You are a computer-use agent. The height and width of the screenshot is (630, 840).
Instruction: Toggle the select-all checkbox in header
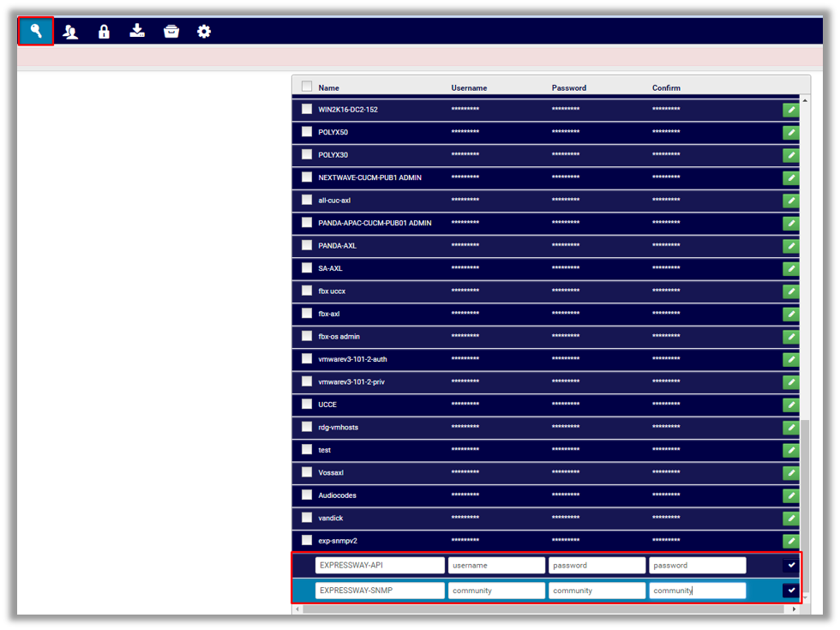pyautogui.click(x=306, y=86)
